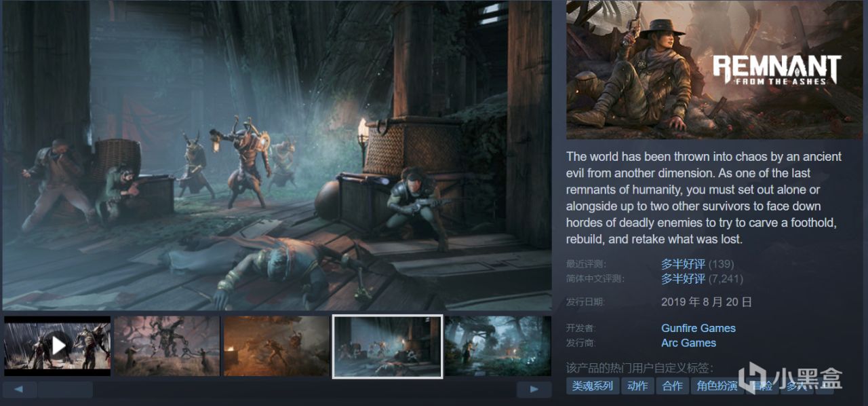Open the 多半好评 recent reviews link
868x406 pixels.
683,264
